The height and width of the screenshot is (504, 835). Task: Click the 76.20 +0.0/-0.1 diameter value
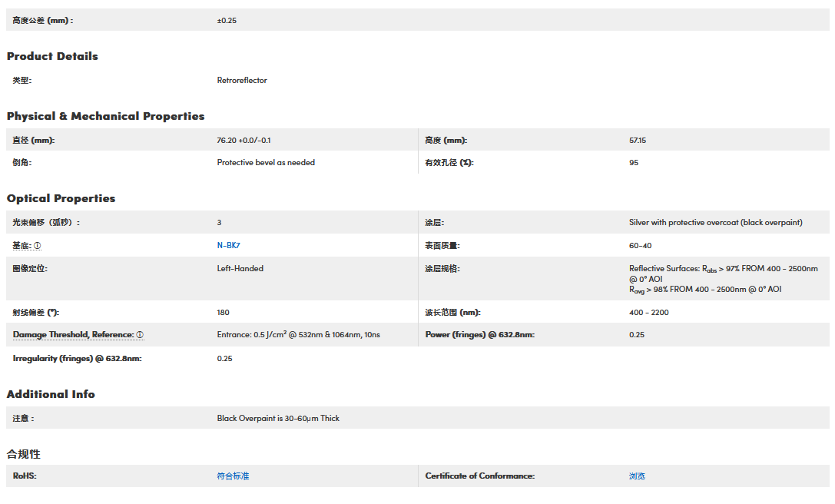(244, 141)
